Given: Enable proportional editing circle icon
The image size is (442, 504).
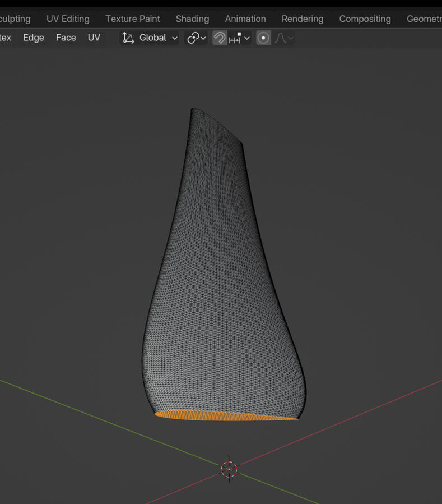Looking at the screenshot, I should click(x=263, y=38).
